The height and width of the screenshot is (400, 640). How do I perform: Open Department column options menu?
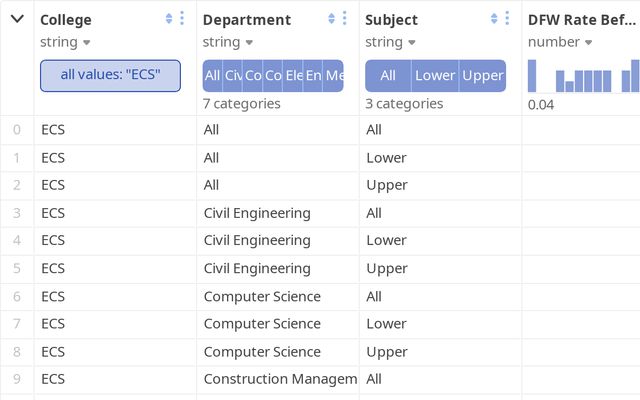pos(345,19)
